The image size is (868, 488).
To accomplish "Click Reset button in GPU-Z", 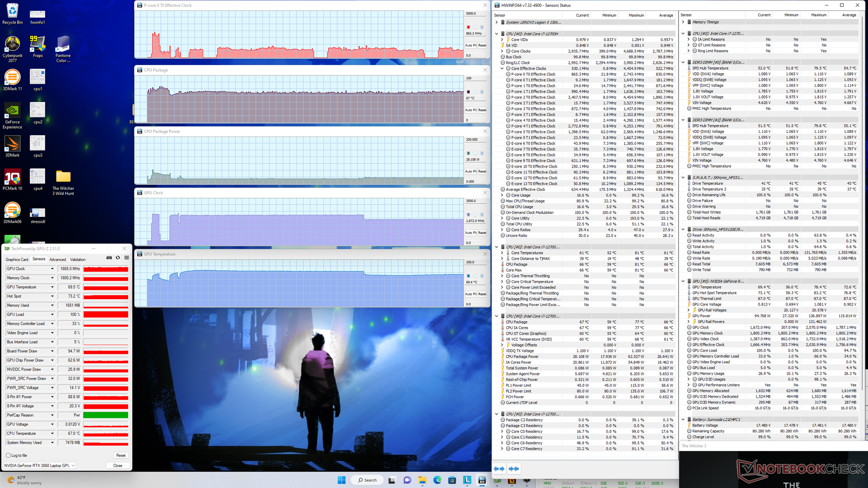I will coord(121,455).
